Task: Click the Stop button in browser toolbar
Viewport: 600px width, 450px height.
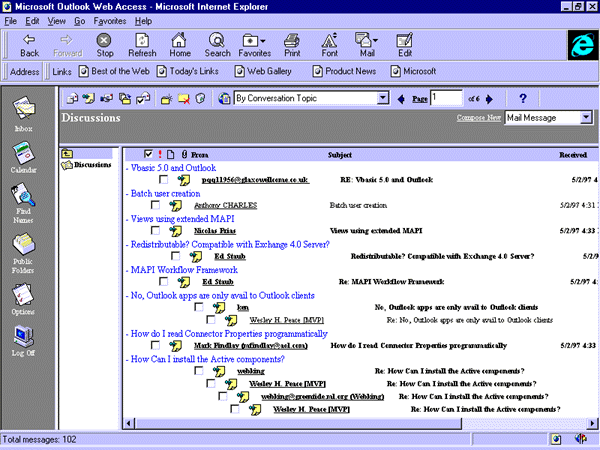Action: click(105, 44)
